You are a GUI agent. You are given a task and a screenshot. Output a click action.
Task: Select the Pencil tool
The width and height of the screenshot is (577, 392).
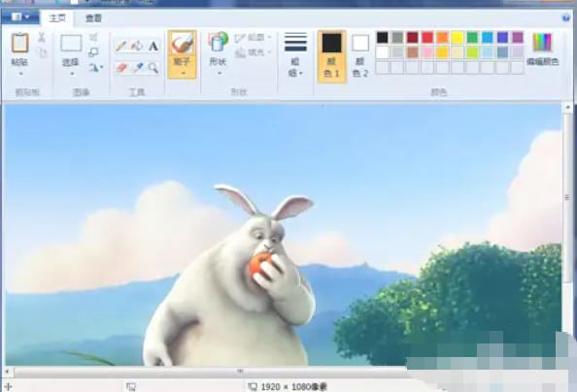(x=121, y=47)
